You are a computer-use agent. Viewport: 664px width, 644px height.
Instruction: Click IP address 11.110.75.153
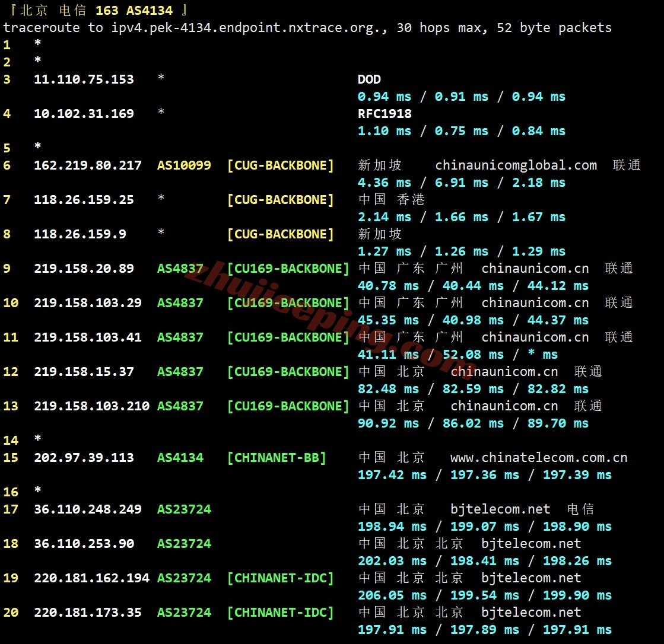click(x=84, y=79)
